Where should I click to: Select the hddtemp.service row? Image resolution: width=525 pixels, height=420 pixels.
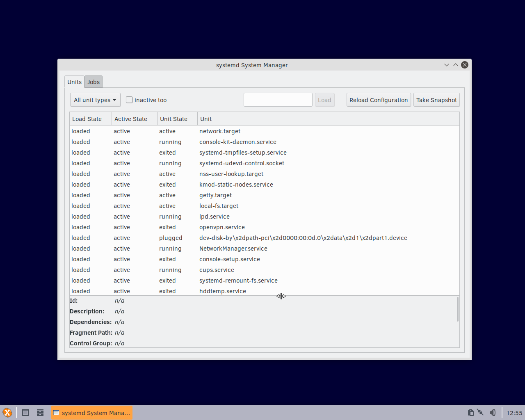265,291
